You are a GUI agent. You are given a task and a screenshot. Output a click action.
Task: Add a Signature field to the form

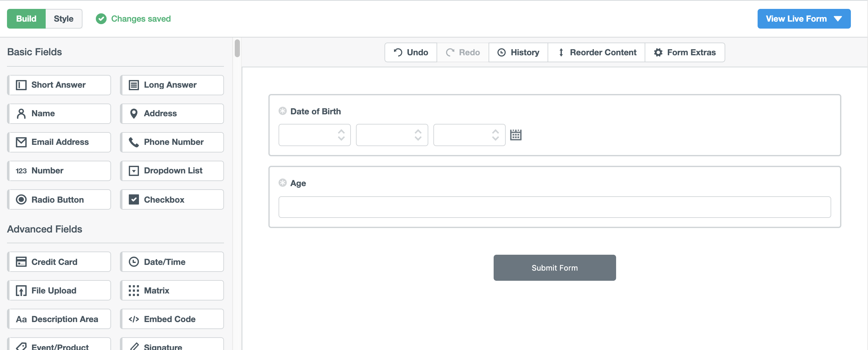172,346
